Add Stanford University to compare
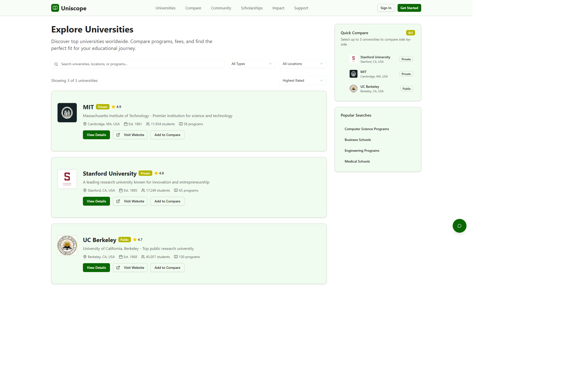Viewport: 588px width, 365px height. (x=167, y=201)
